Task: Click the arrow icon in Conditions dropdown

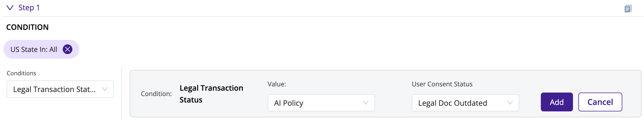Action: point(105,89)
